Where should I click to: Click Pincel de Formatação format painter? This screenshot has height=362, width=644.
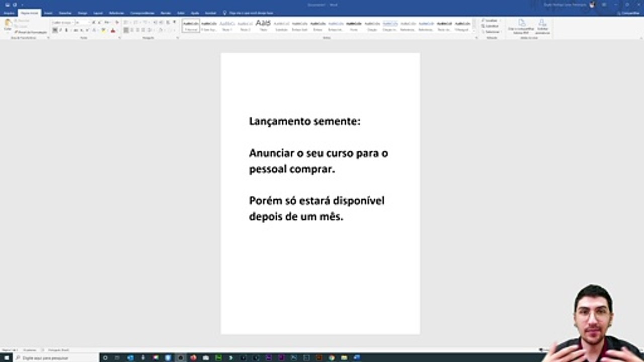(31, 32)
